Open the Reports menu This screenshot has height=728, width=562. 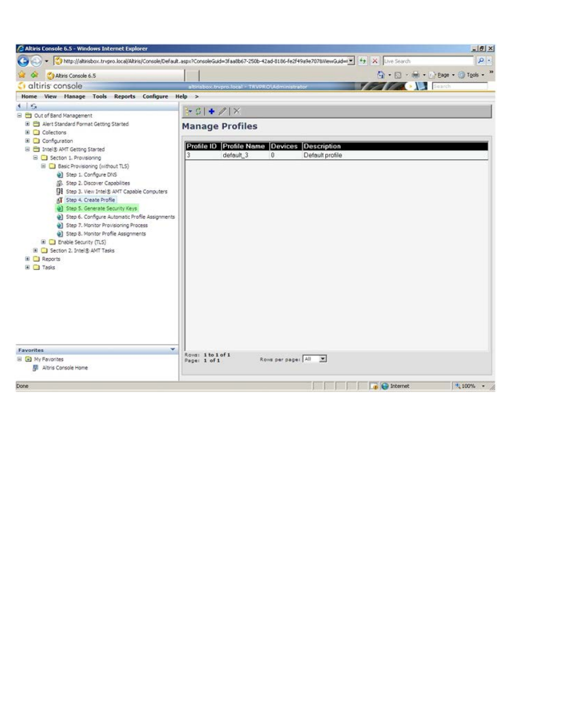tap(125, 97)
